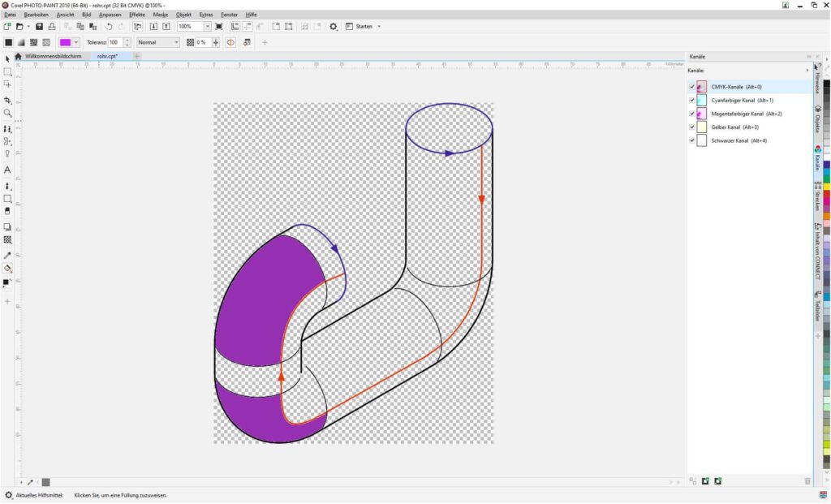Click the Paste icon in the toolbar

[x=93, y=27]
